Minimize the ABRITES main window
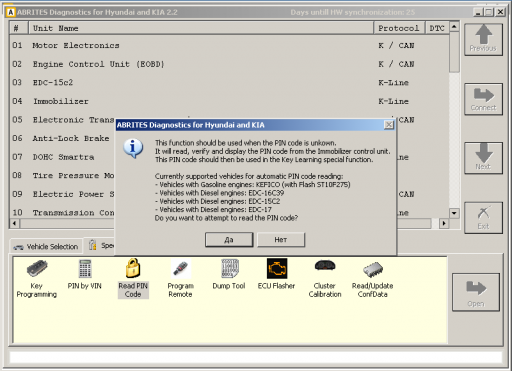This screenshot has height=371, width=512. click(x=478, y=12)
